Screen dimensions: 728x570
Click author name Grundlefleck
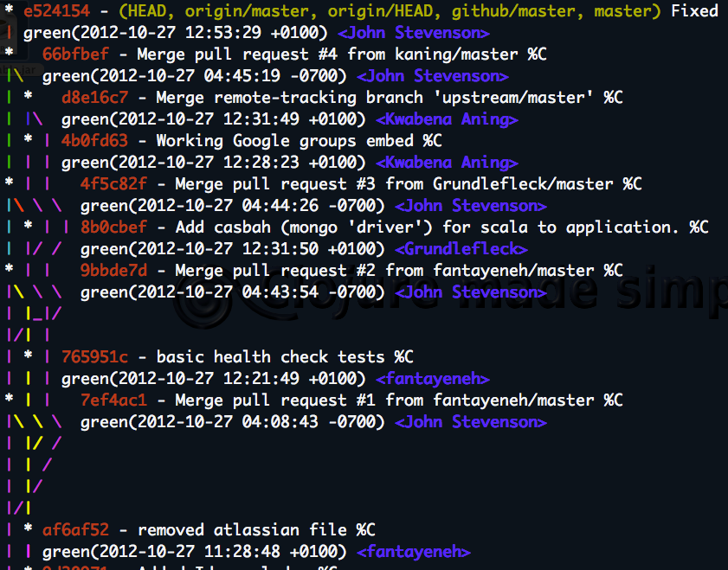coord(461,248)
